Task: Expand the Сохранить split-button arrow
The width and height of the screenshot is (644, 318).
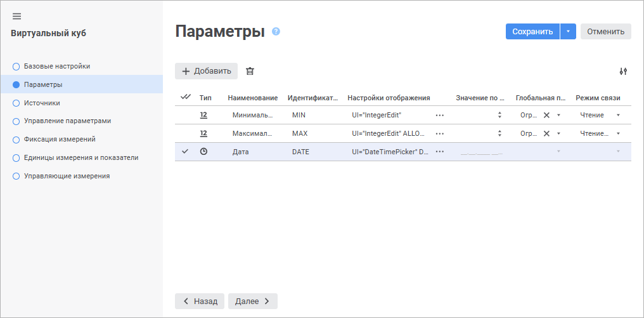Action: coord(568,31)
